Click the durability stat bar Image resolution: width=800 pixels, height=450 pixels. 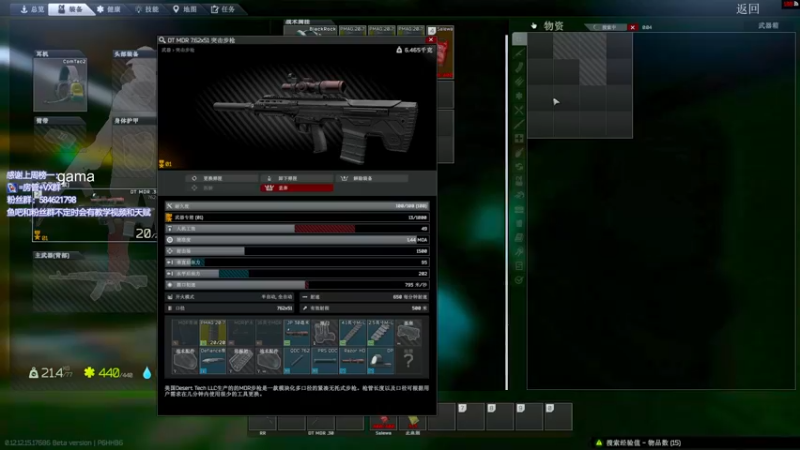[297, 206]
